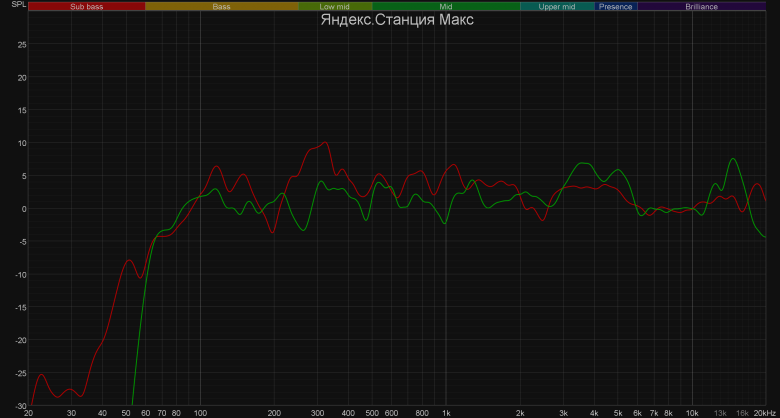The height and width of the screenshot is (418, 780).
Task: Click the Upper mid frequency band label
Action: [x=557, y=7]
